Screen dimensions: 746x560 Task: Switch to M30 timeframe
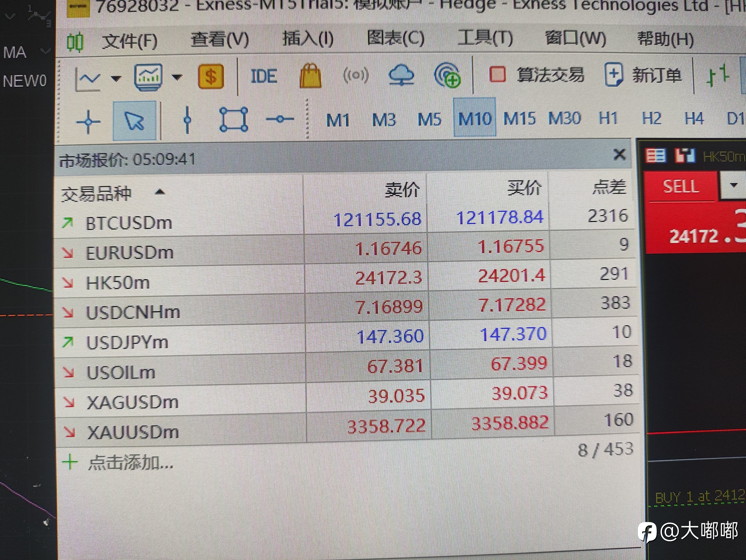(x=565, y=119)
